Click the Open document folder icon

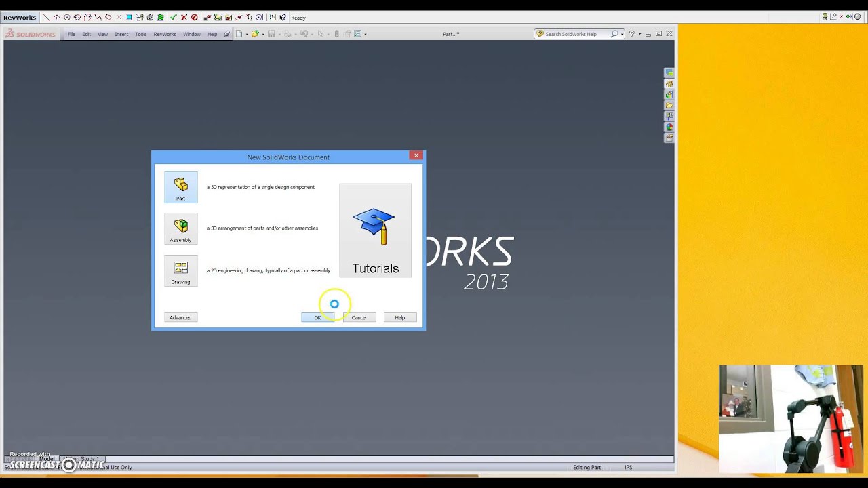(255, 34)
